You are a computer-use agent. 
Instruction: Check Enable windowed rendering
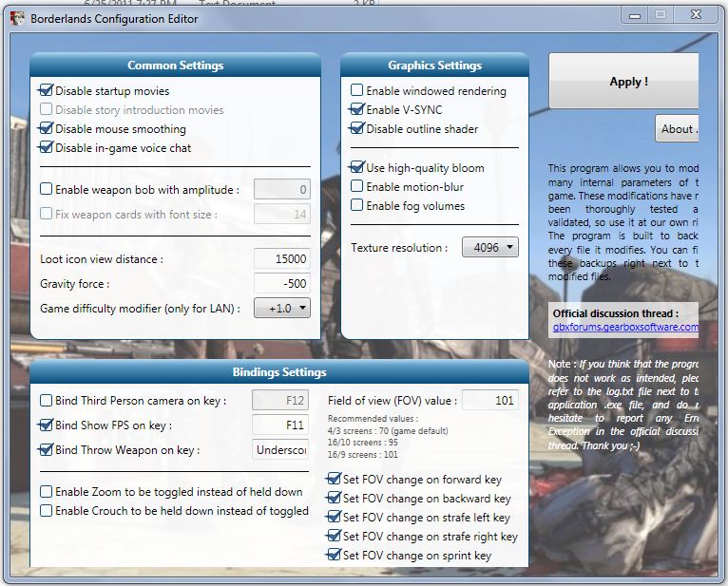(356, 90)
